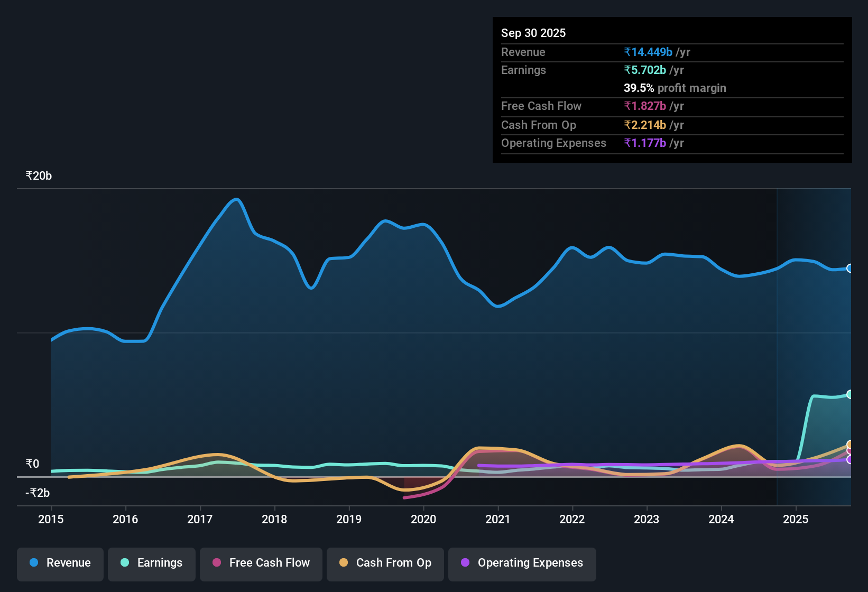
Task: Hide the Earnings series via its legend item
Action: 151,563
